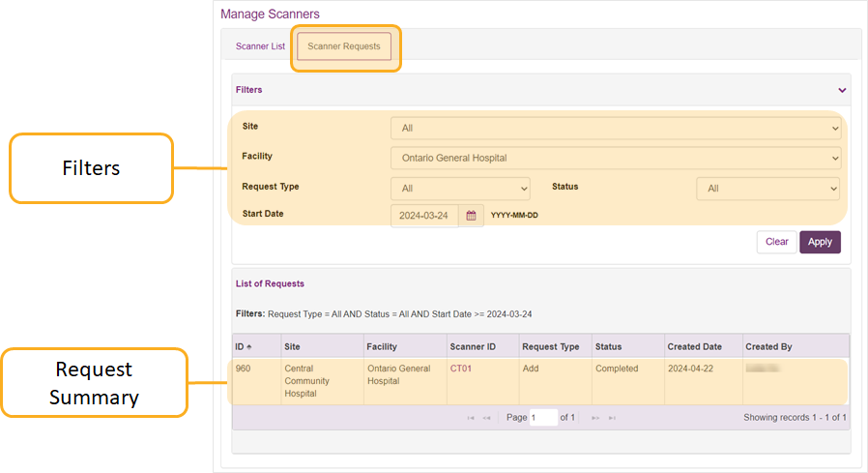Image resolution: width=868 pixels, height=473 pixels.
Task: Switch to the Scanner List tab
Action: (260, 46)
